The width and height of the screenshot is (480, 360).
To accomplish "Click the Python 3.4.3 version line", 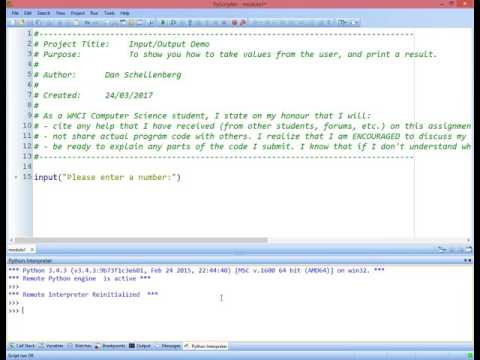I will point(197,270).
